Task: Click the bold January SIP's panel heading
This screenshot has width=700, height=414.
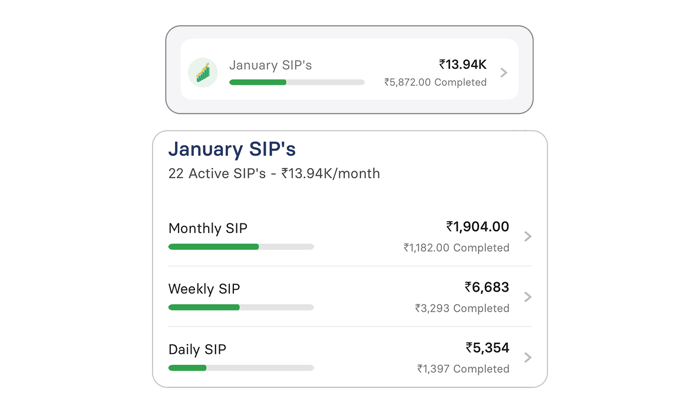Action: click(232, 149)
